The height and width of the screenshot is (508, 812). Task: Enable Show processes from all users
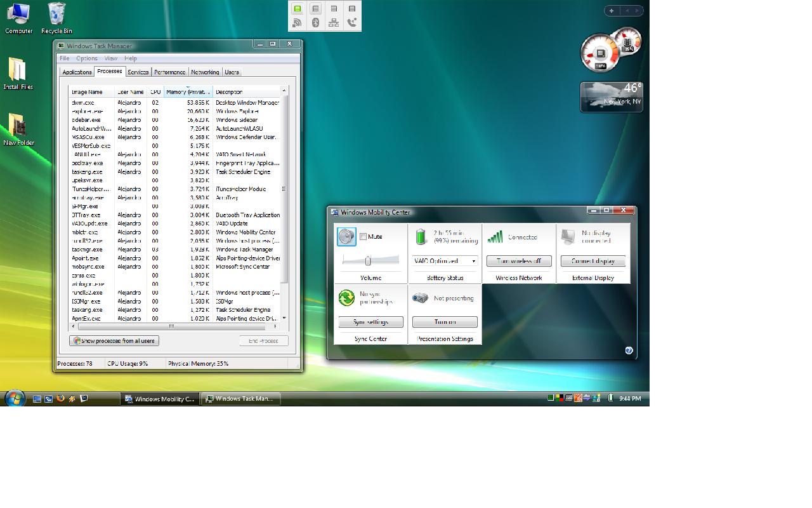coord(114,341)
